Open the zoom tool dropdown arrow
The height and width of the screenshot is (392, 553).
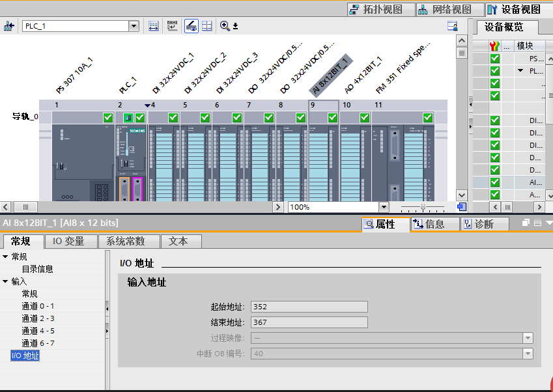click(x=236, y=27)
